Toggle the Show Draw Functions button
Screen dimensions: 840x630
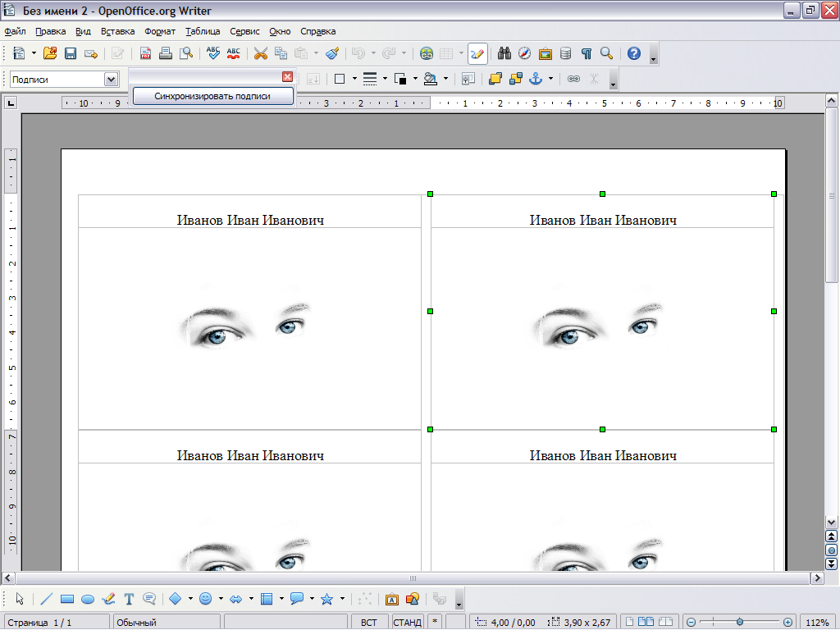click(477, 53)
